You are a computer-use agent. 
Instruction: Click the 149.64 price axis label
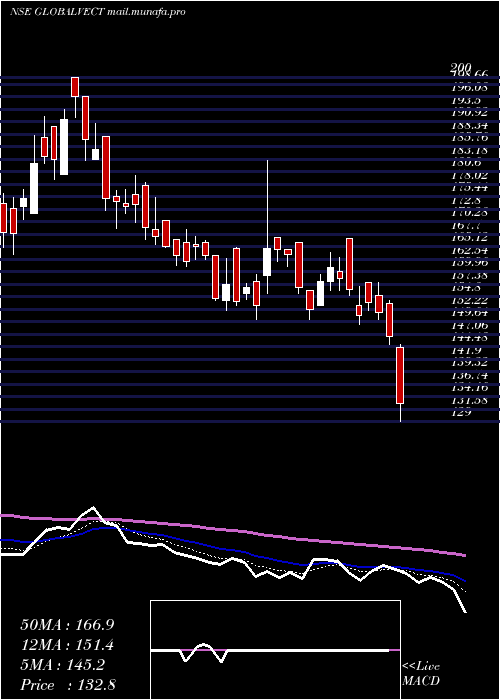[x=469, y=314]
